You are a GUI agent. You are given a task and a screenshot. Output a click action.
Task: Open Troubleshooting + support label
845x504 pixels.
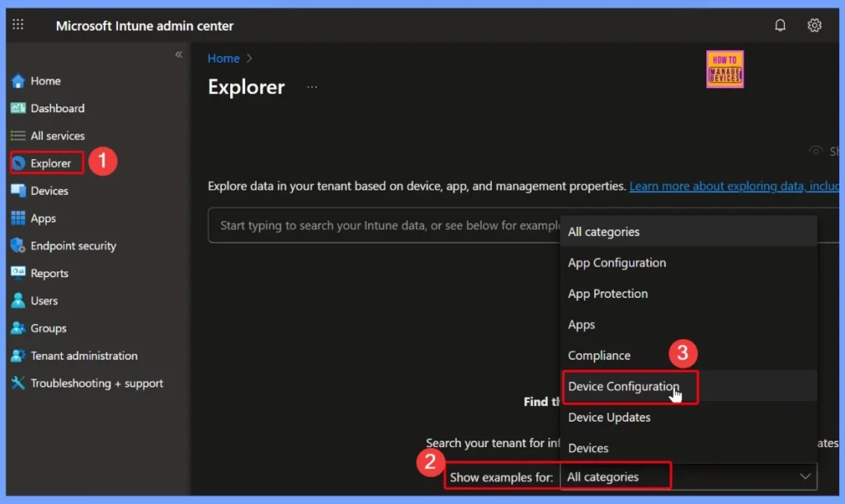97,383
